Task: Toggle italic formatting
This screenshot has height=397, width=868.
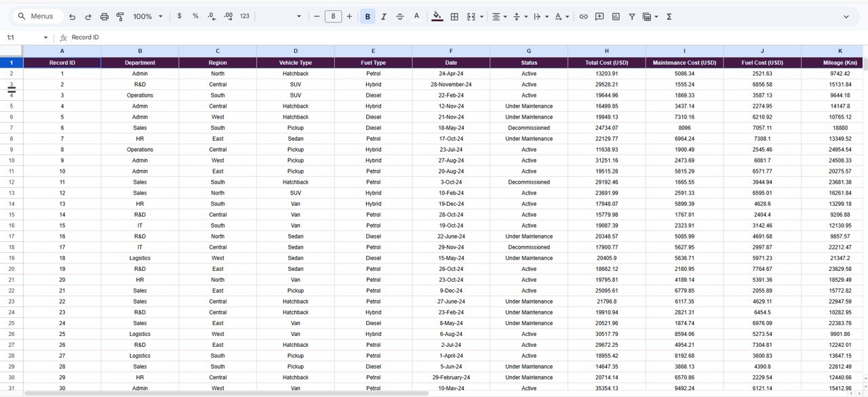Action: [x=383, y=16]
